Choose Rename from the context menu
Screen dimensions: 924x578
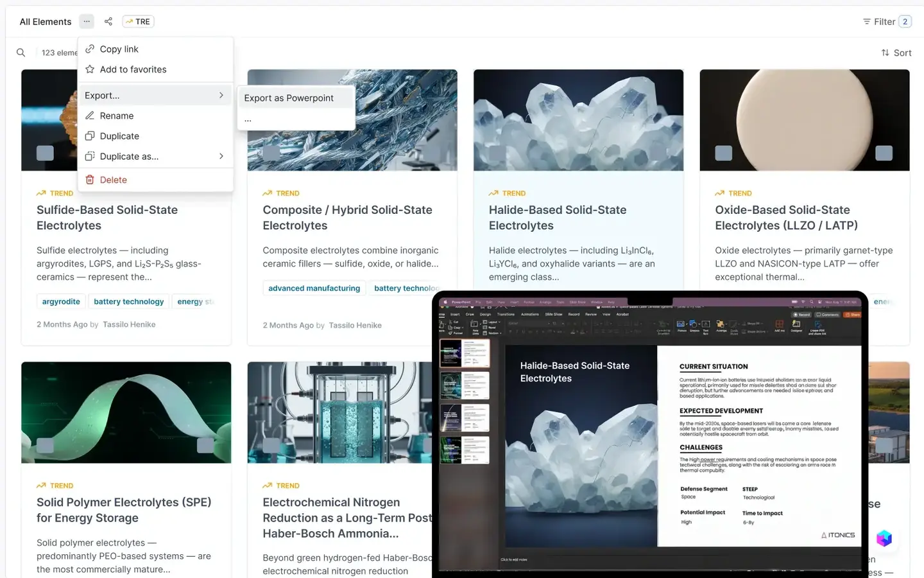pyautogui.click(x=155, y=116)
